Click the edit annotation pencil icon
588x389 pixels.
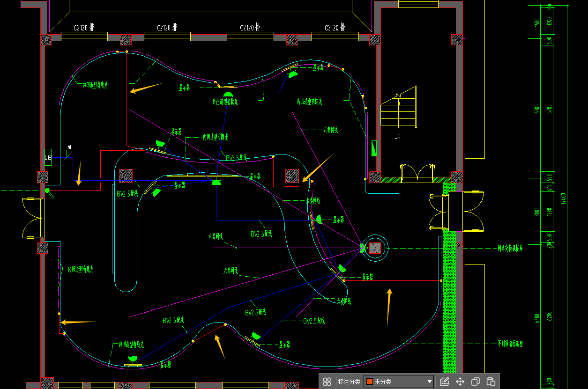tap(445, 382)
